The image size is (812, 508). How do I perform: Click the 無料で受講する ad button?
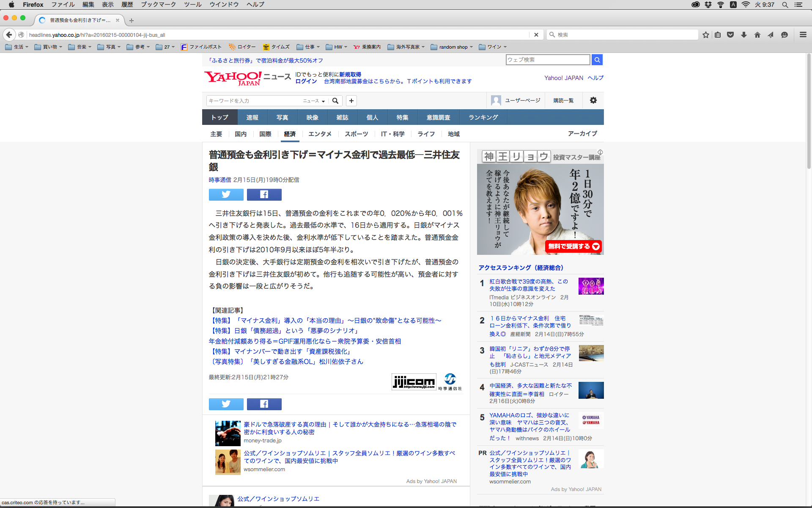(573, 246)
